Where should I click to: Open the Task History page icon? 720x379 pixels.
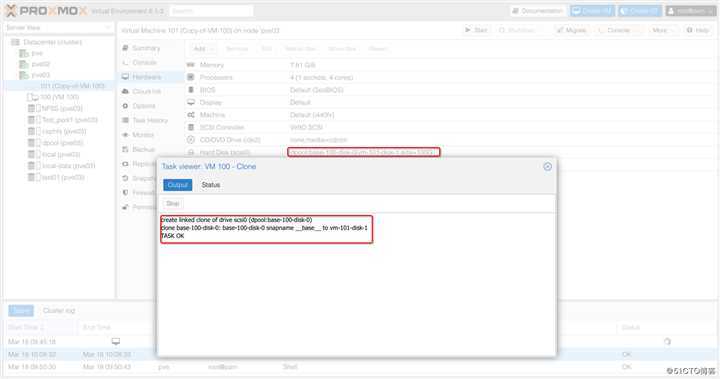(x=125, y=120)
